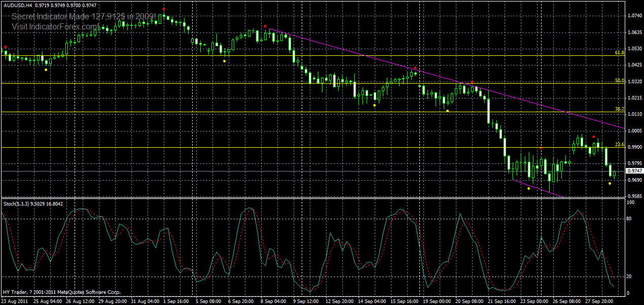
Task: Select the red signal dot near 20 Sep
Action: pos(472,81)
